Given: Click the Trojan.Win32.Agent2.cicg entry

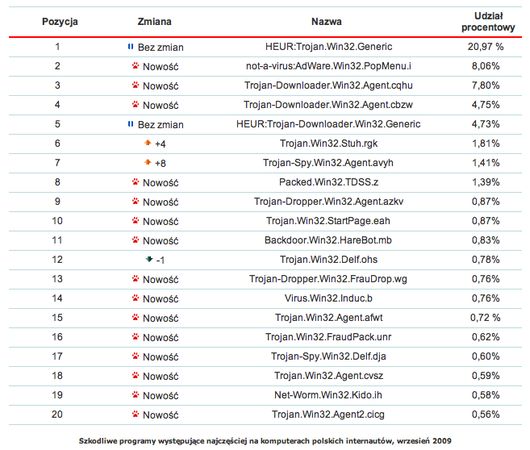Looking at the screenshot, I should [x=328, y=414].
